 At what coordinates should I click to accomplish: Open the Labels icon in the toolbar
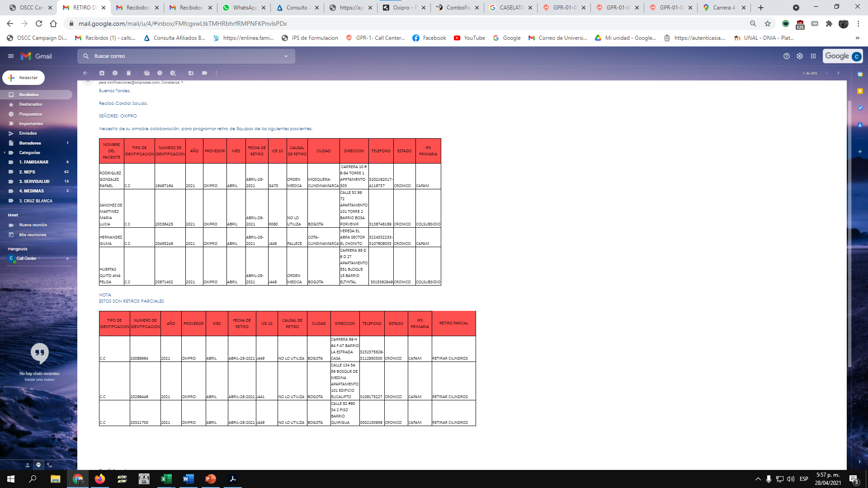click(204, 73)
